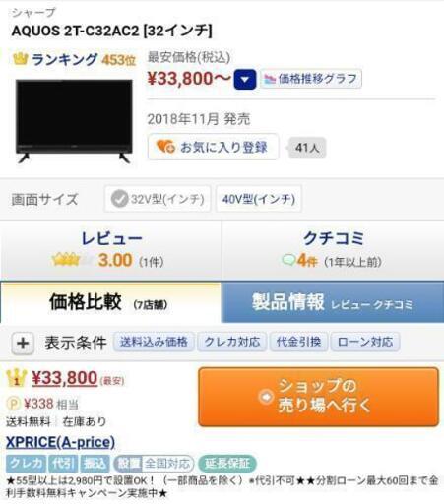Select the 40V型 screen size option
This screenshot has width=444, height=504.
tap(259, 199)
